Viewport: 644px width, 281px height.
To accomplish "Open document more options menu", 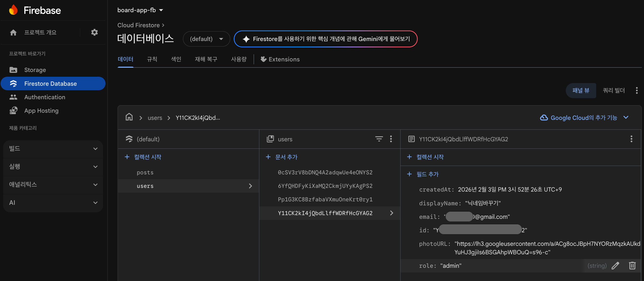I will coord(631,139).
